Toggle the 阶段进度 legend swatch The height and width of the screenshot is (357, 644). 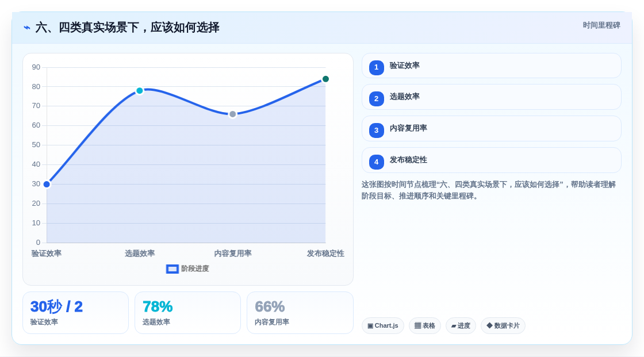[x=172, y=269]
